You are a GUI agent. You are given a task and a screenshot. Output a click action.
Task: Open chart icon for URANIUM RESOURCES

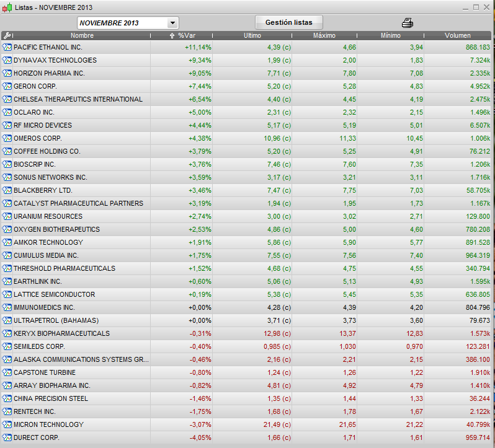coord(7,216)
